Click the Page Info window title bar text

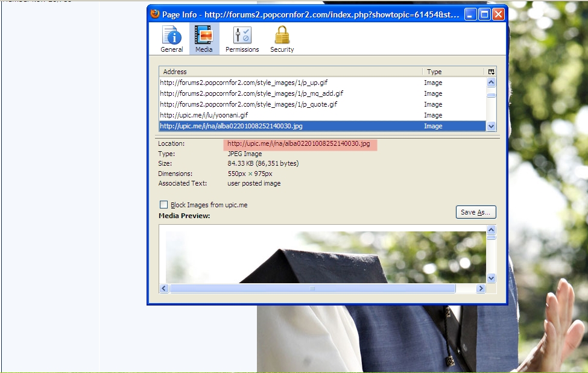[311, 14]
